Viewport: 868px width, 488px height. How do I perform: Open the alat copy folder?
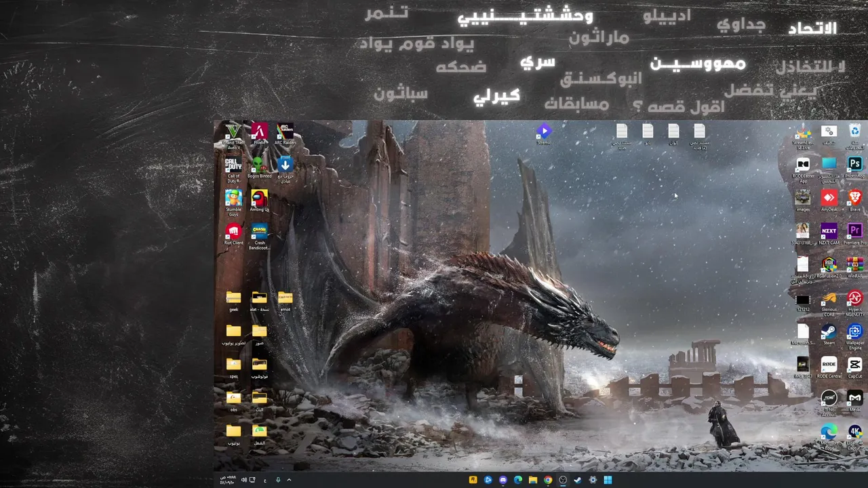click(259, 300)
